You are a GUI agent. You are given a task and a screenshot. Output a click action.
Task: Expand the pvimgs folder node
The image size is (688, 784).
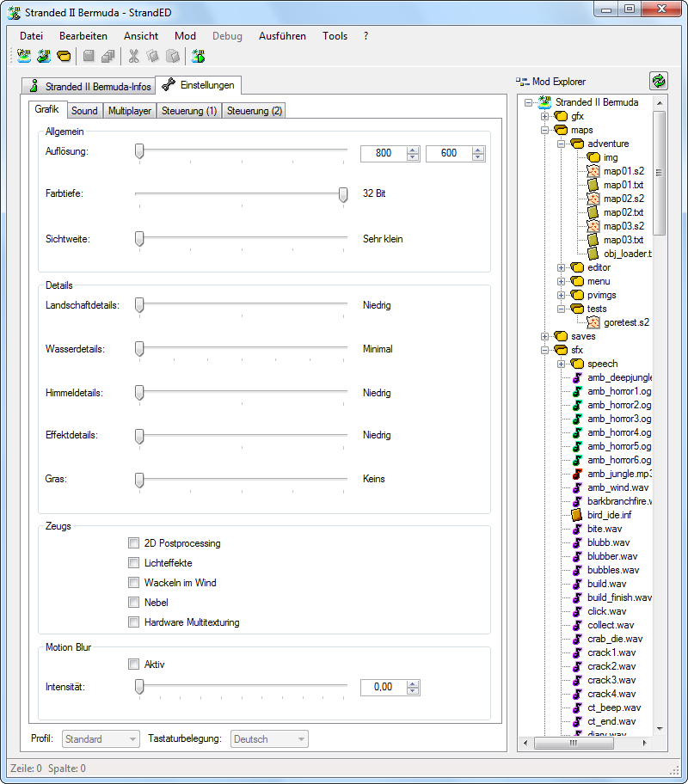561,295
